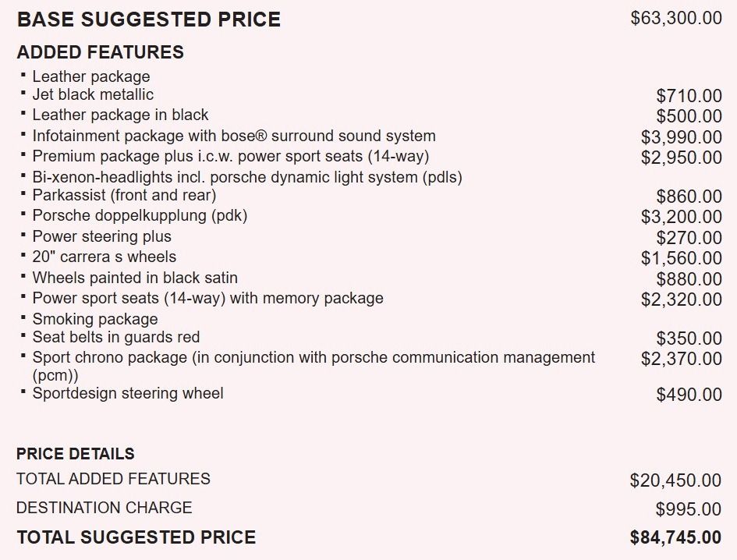Click the Jet black metallic feature

coord(93,95)
